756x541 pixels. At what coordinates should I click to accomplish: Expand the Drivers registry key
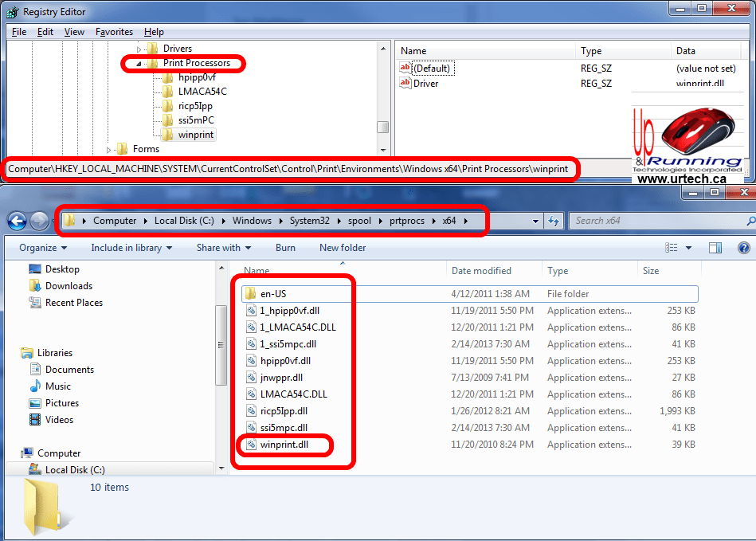coord(139,49)
